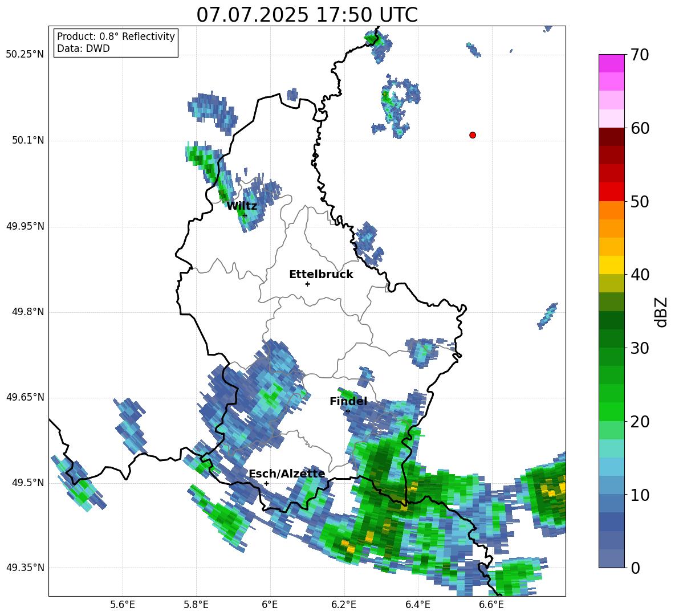
Task: Select the Esch/Alzette city label
Action: tap(287, 474)
